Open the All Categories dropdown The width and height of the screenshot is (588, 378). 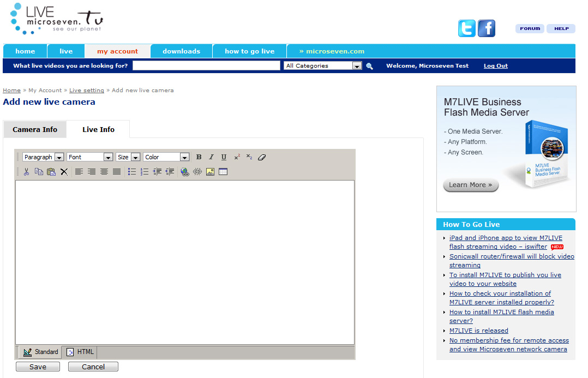coord(323,65)
